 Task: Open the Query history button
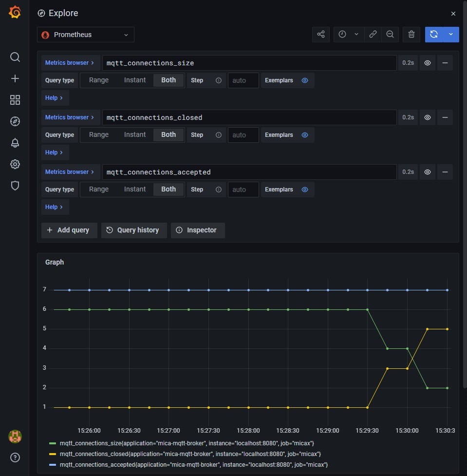pyautogui.click(x=133, y=230)
